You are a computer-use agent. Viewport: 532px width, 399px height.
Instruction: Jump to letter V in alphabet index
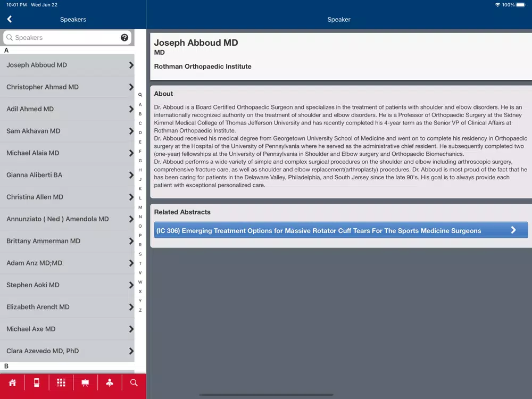[140, 273]
